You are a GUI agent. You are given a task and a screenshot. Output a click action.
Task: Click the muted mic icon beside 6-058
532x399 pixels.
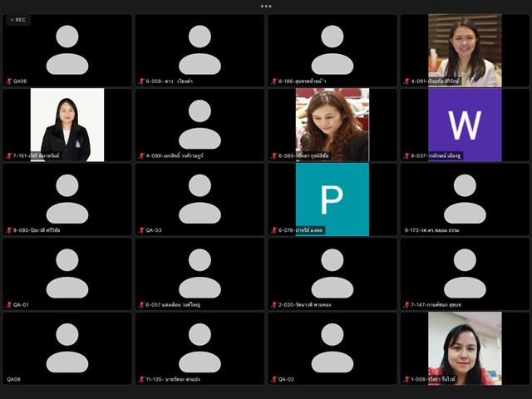tap(141, 81)
